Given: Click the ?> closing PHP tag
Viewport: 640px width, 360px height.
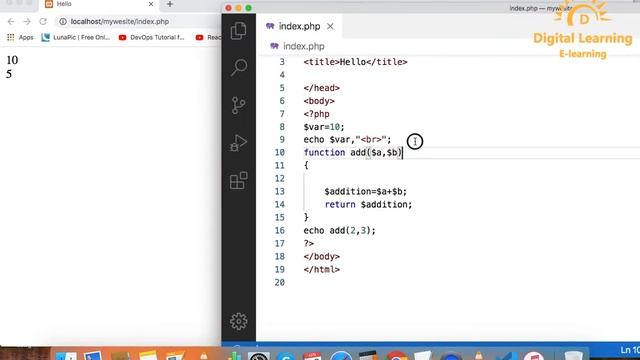Looking at the screenshot, I should coord(309,244).
